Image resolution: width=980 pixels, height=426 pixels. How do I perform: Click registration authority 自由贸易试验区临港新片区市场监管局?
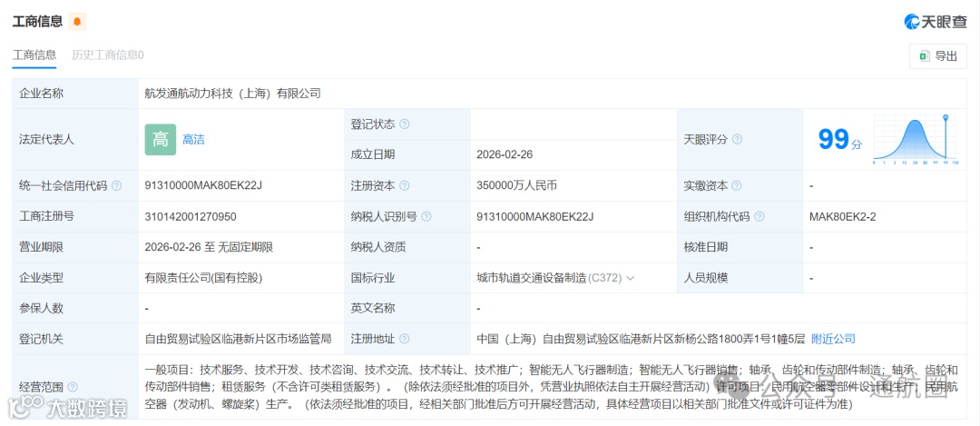238,339
